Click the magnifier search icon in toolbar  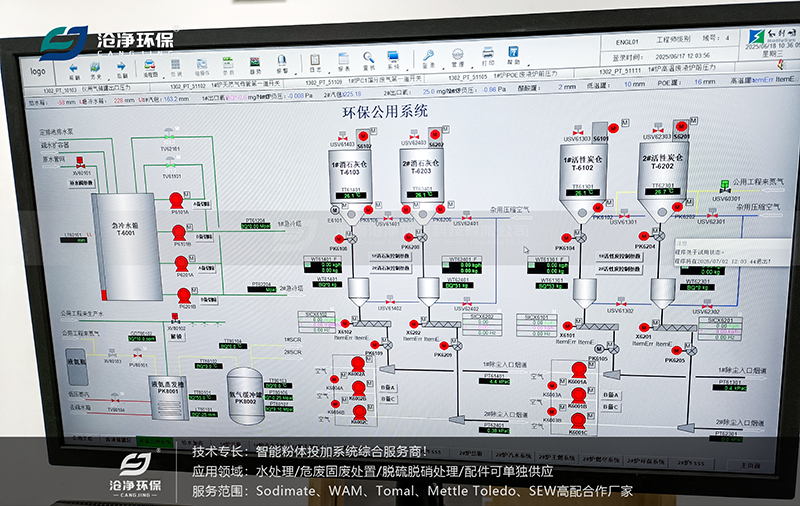[x=368, y=58]
